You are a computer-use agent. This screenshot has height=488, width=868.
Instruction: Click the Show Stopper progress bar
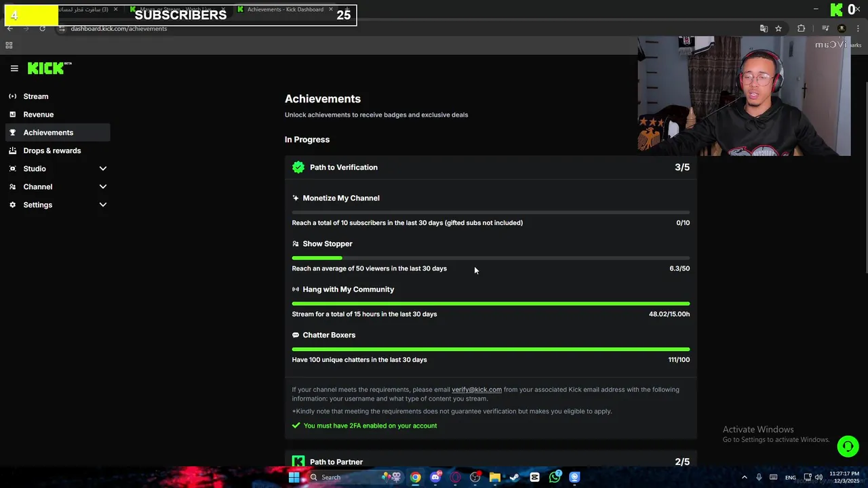tap(491, 258)
